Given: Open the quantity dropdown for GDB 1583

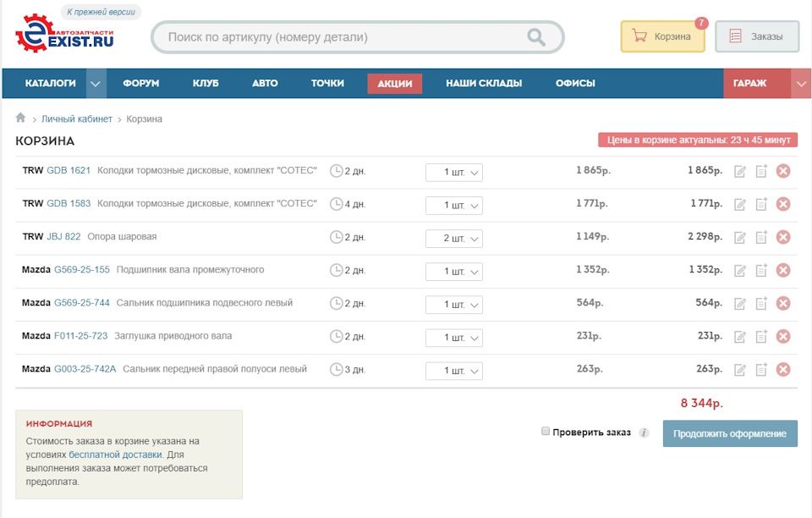Looking at the screenshot, I should pos(454,206).
